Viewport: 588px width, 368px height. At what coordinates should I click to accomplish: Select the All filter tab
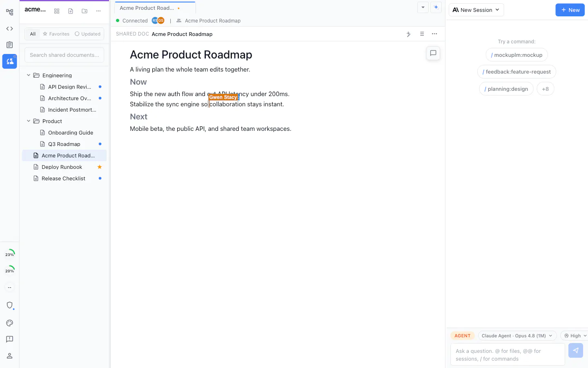pyautogui.click(x=33, y=34)
